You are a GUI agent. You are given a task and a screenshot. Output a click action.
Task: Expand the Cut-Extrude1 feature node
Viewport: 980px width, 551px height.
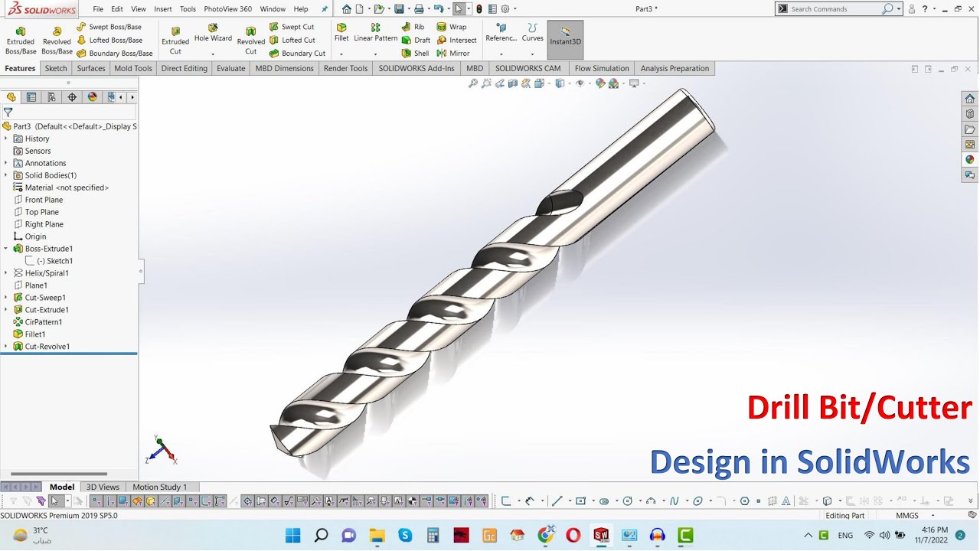(x=6, y=310)
